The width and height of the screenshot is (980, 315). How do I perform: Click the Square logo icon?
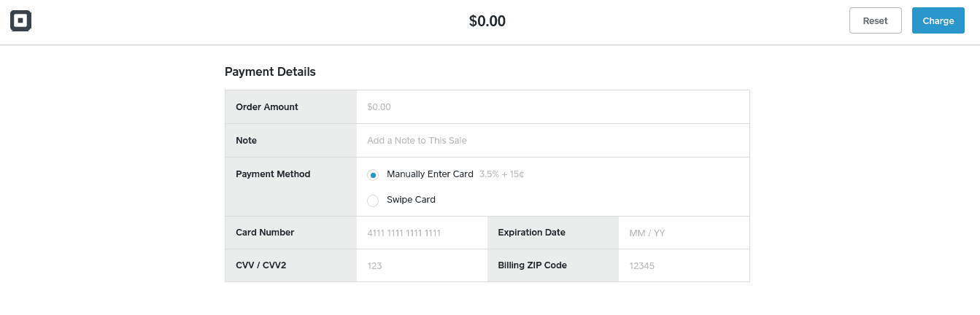coord(20,20)
